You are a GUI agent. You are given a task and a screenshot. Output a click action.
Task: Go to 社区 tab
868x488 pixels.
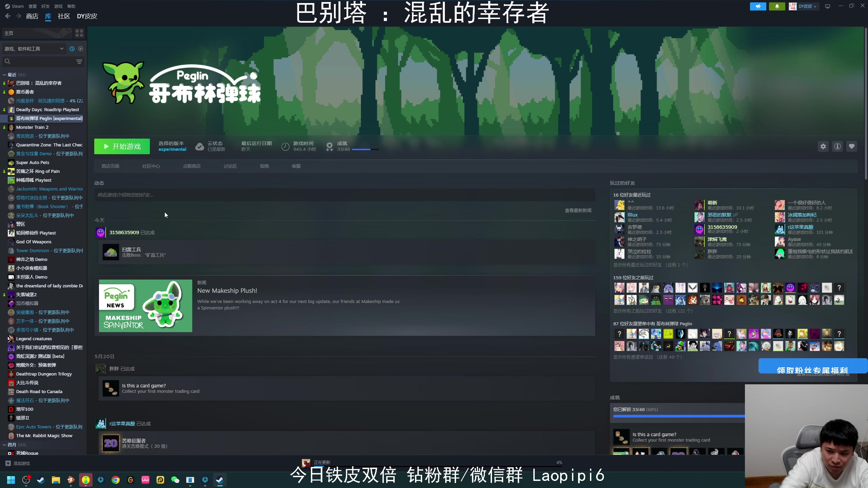point(64,16)
